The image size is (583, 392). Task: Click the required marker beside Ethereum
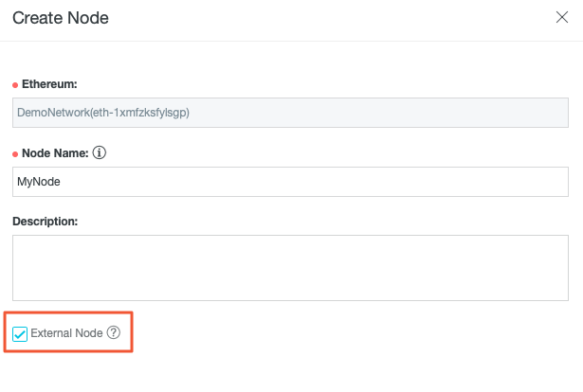pos(15,85)
